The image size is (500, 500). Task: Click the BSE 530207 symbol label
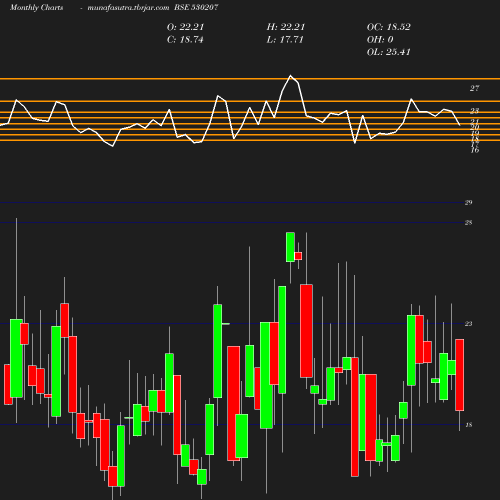click(196, 7)
